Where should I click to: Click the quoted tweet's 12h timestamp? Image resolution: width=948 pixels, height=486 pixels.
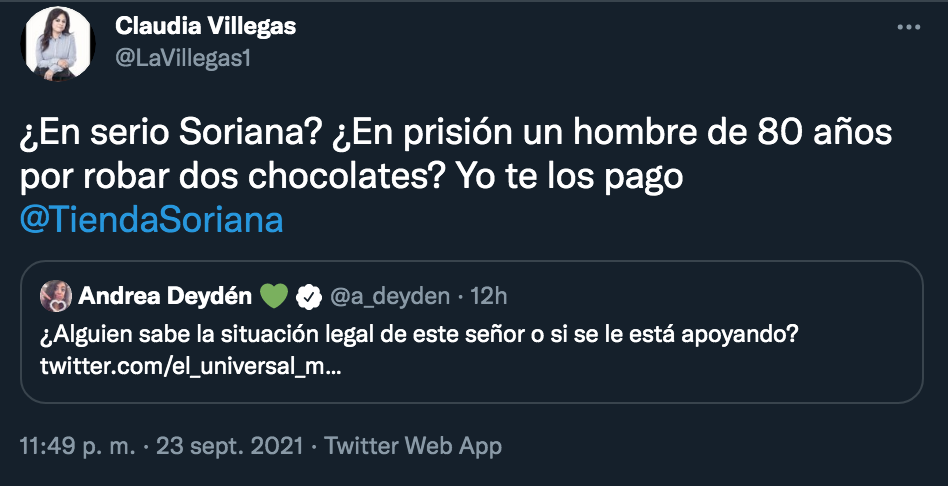(487, 296)
